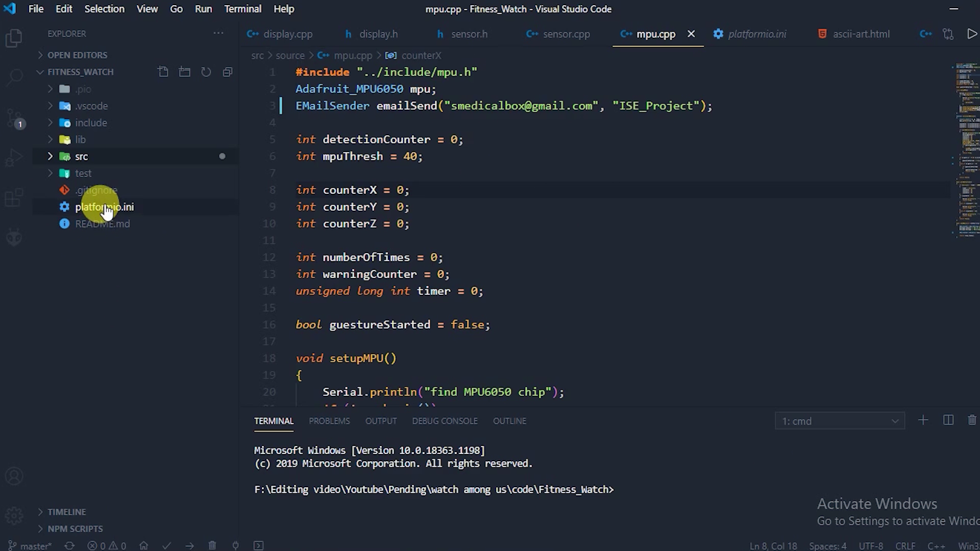Switch to the OUTLINE panel tab

pos(509,421)
